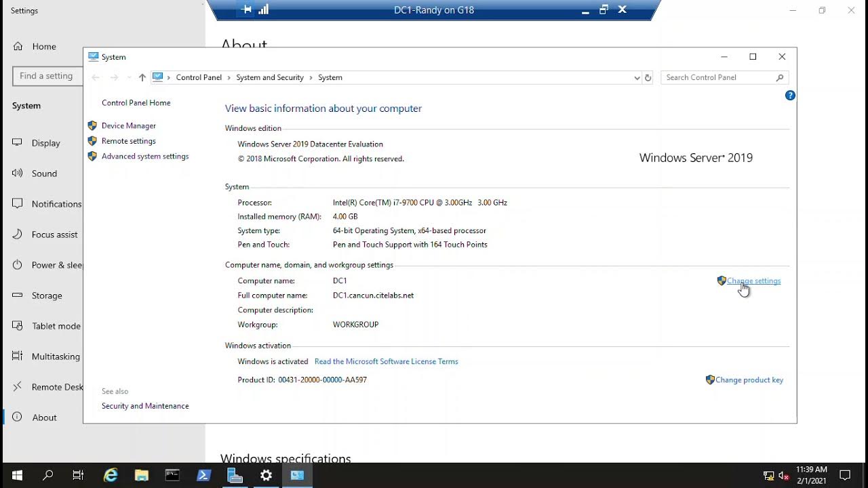
Task: Switch to Settings gear on taskbar
Action: [x=266, y=475]
